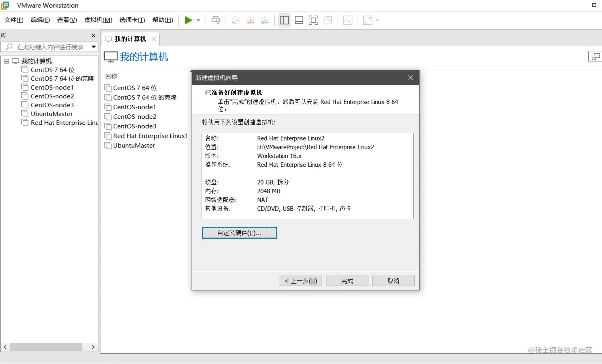602x364 pixels.
Task: Select CentOS 7 64 位 的克隆 in library tree
Action: (x=62, y=78)
